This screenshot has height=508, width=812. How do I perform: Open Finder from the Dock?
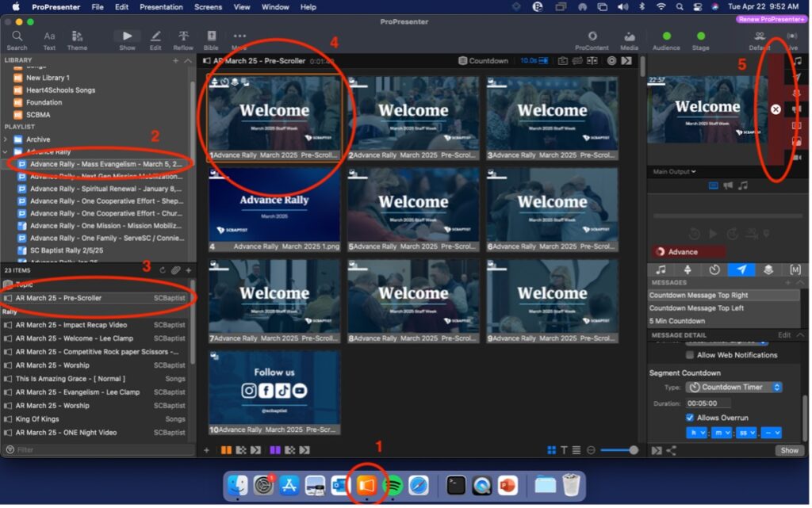[x=238, y=485]
